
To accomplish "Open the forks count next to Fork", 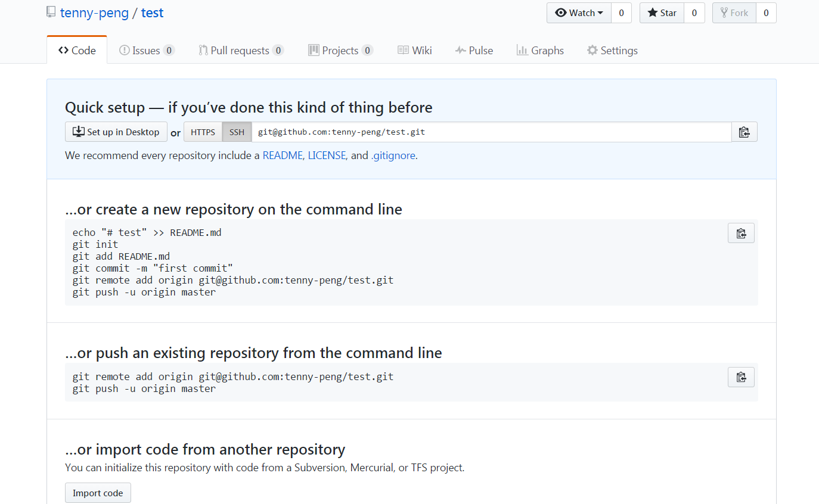I will coord(766,13).
